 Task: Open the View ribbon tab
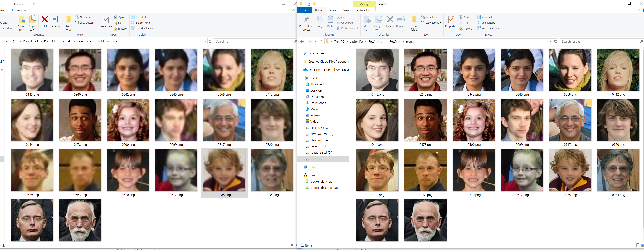pos(346,10)
